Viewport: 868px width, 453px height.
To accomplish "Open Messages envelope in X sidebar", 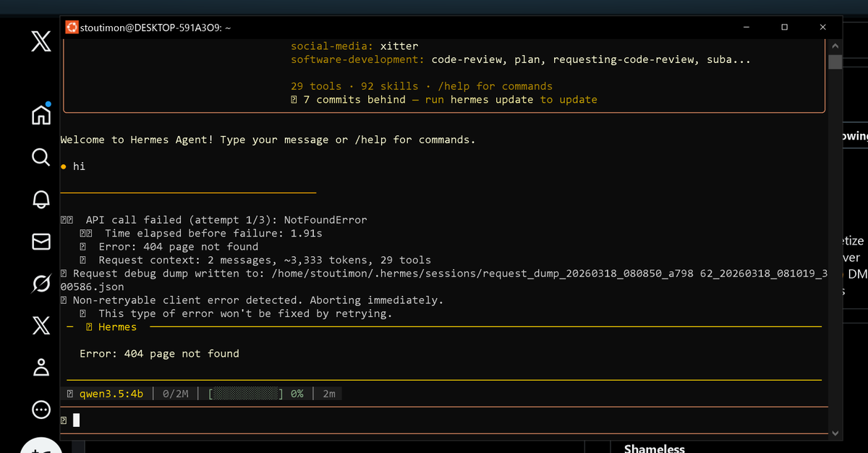I will click(x=41, y=241).
